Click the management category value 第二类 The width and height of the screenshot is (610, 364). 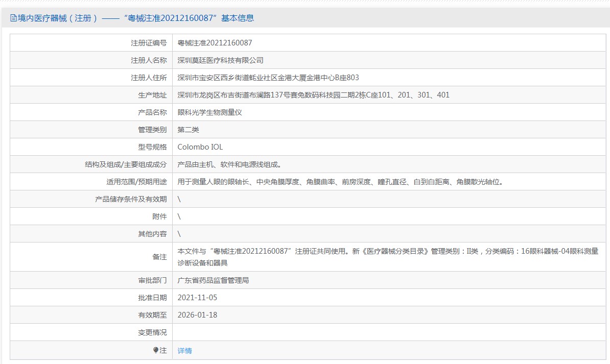click(188, 130)
